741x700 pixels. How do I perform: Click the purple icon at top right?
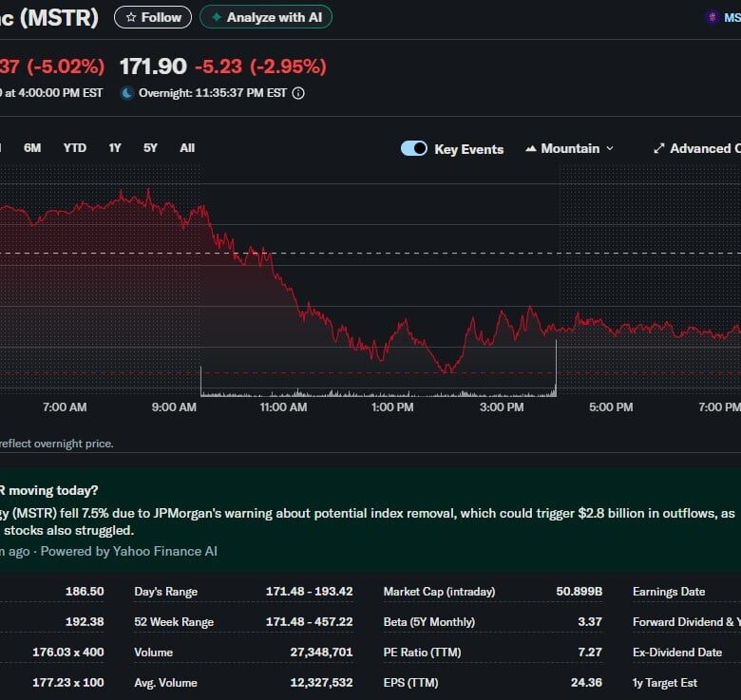click(712, 17)
